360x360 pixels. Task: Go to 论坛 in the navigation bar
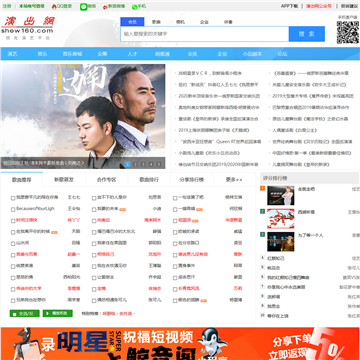pyautogui.click(x=282, y=54)
